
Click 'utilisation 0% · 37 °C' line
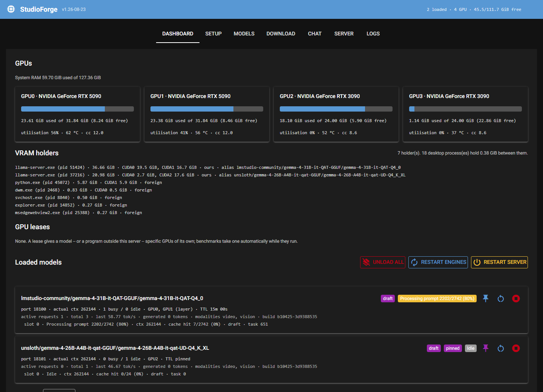pos(448,133)
